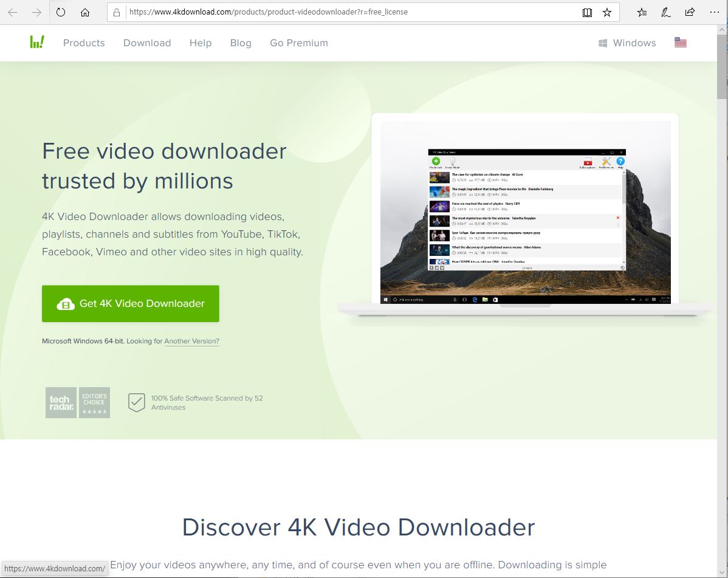This screenshot has height=578, width=728.
Task: Click the 'Microsoft Windows 64-bit' text
Action: [x=83, y=341]
